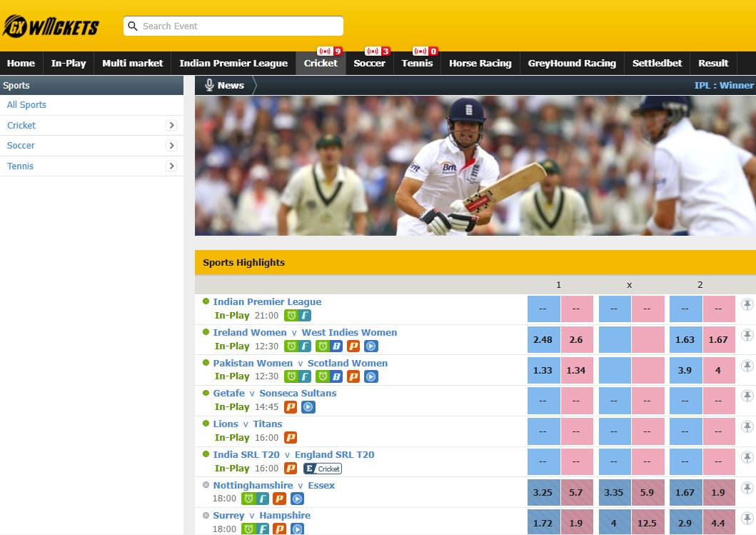This screenshot has height=535, width=756.
Task: Pin the Nottinghamshire v Essex match
Action: tap(747, 489)
